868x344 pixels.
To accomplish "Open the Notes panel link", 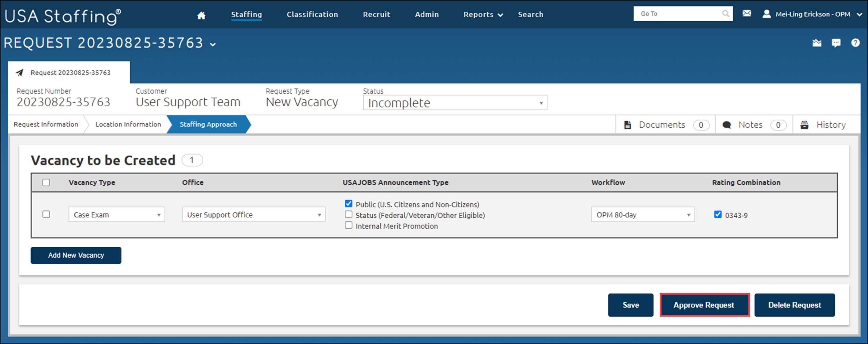I will 754,125.
